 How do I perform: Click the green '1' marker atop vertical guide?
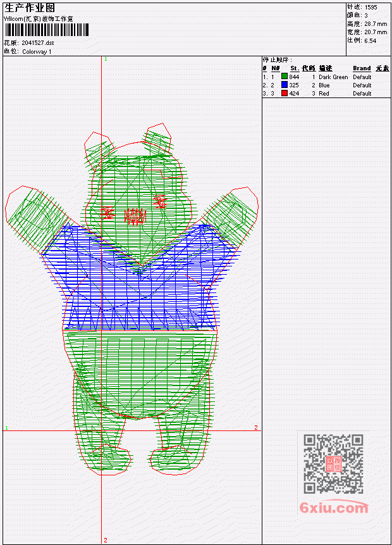[106, 60]
